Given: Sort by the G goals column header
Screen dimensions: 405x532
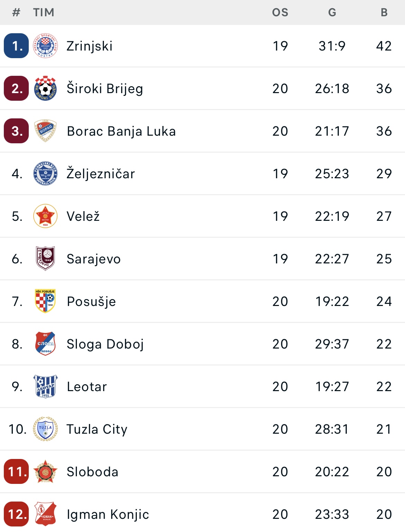Looking at the screenshot, I should (x=332, y=12).
